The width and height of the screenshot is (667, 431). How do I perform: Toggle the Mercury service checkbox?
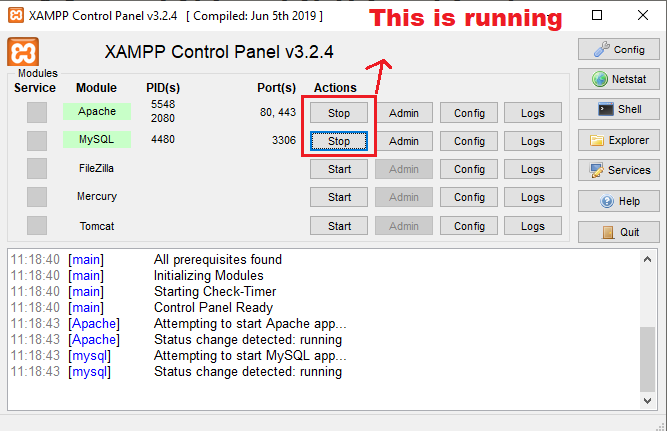37,197
